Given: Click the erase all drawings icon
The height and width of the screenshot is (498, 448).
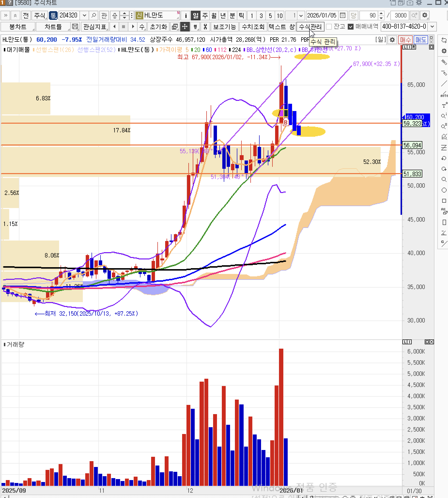Looking at the screenshot, I should [444, 211].
